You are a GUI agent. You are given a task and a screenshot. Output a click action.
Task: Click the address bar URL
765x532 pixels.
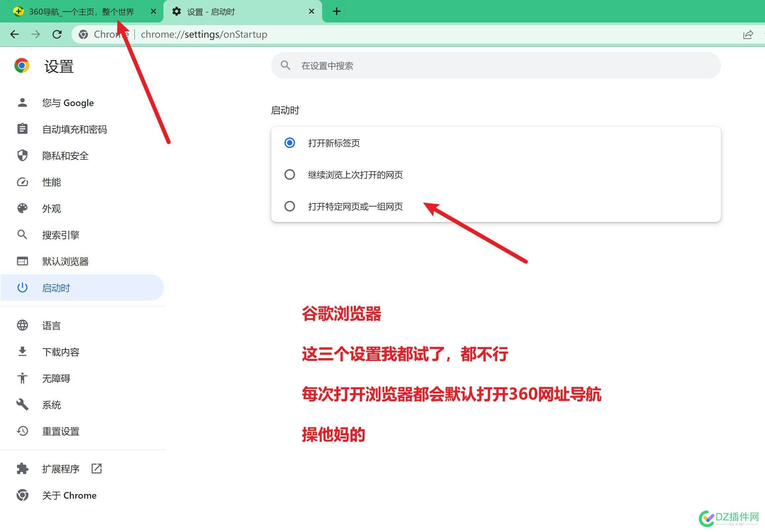coord(204,34)
